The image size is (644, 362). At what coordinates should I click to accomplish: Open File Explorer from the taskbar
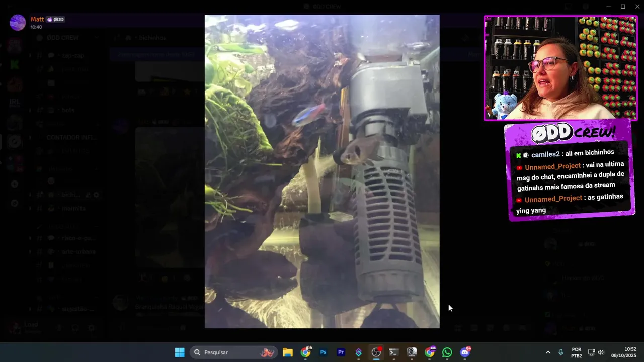[288, 352]
